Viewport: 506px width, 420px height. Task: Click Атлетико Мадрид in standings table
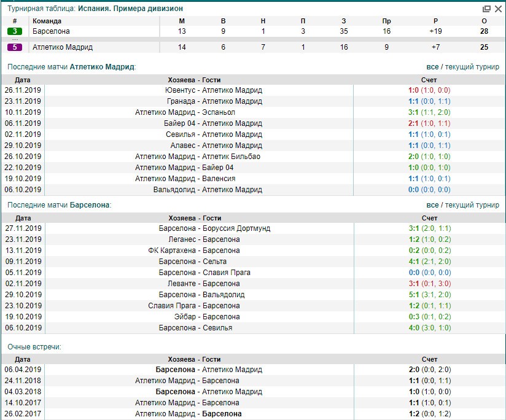click(61, 47)
